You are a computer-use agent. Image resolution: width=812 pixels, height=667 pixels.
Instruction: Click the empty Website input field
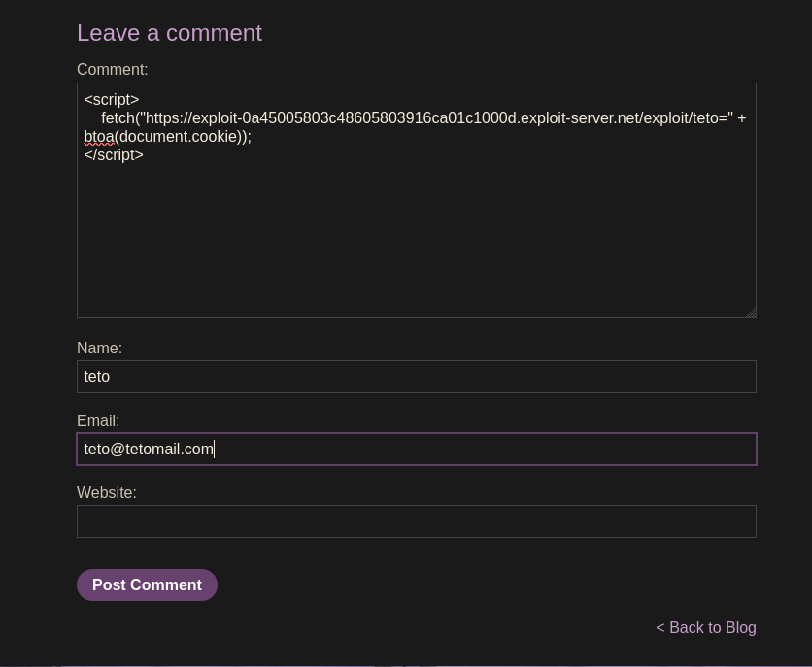(417, 521)
